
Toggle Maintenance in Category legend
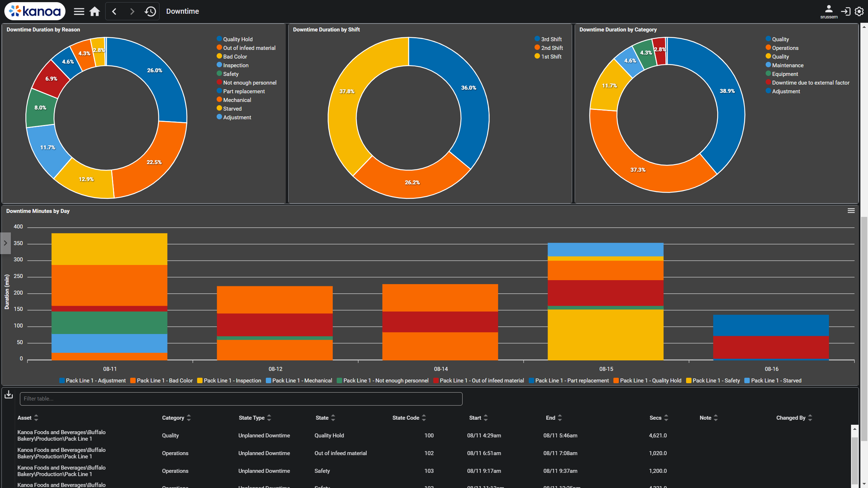click(784, 65)
